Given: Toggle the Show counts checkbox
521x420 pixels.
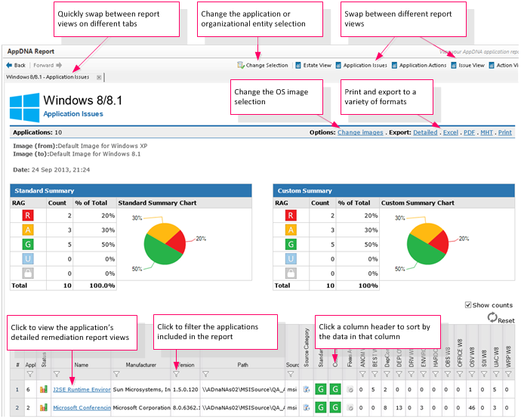Looking at the screenshot, I should (x=468, y=305).
